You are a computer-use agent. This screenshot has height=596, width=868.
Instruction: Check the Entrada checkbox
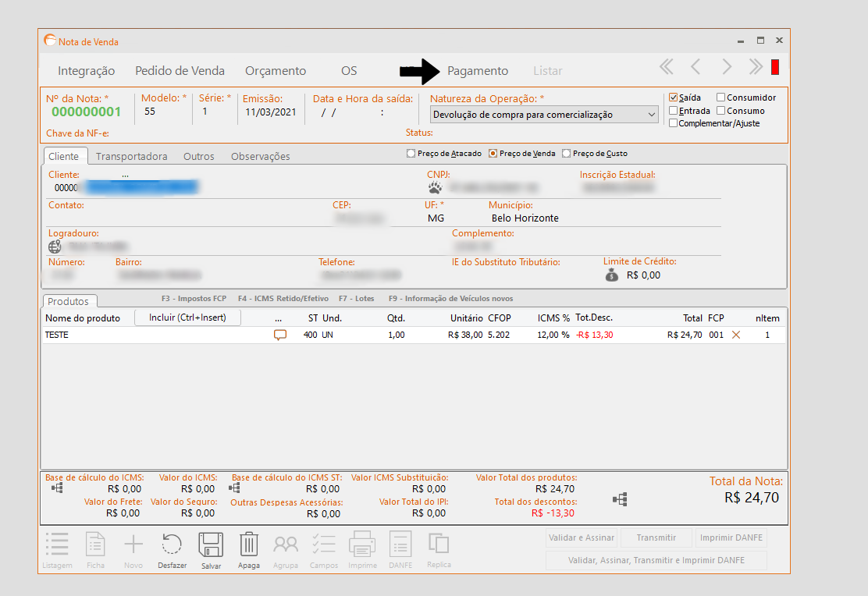pyautogui.click(x=673, y=111)
